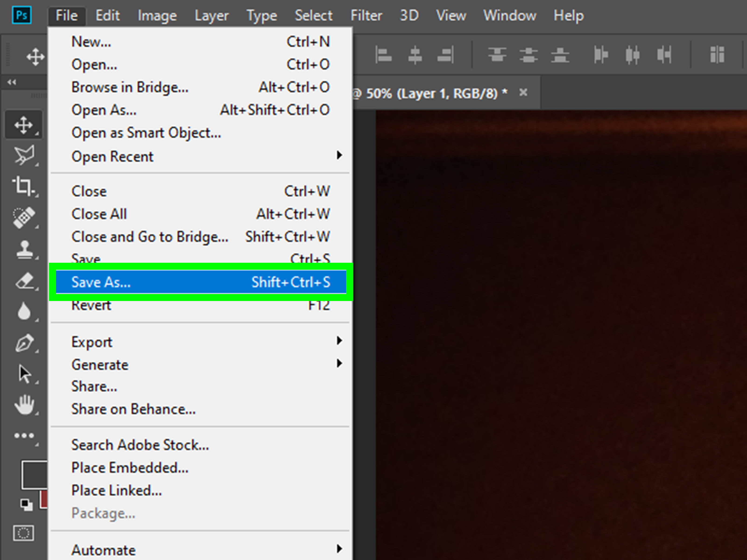The image size is (747, 560).
Task: Expand the Generate submenu
Action: click(201, 364)
